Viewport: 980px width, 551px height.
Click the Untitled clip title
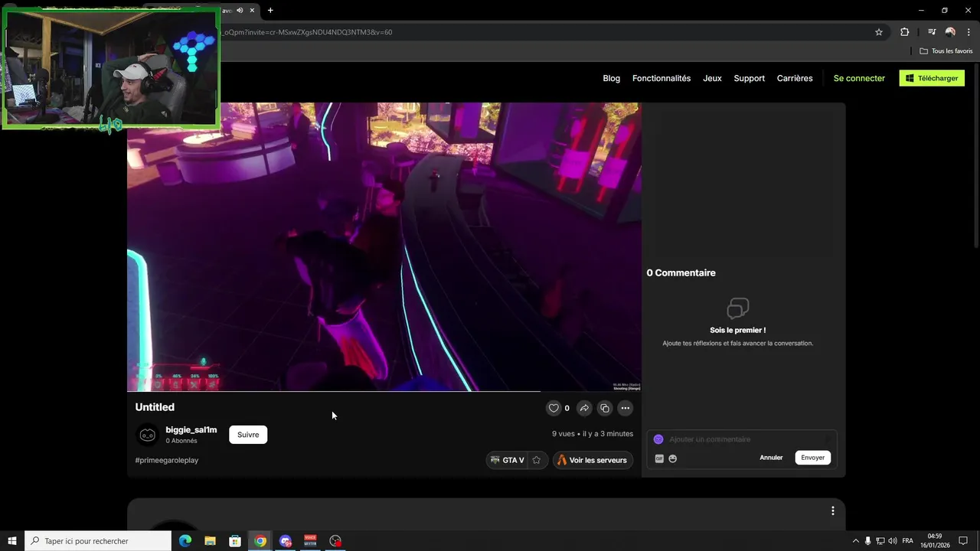pyautogui.click(x=155, y=407)
